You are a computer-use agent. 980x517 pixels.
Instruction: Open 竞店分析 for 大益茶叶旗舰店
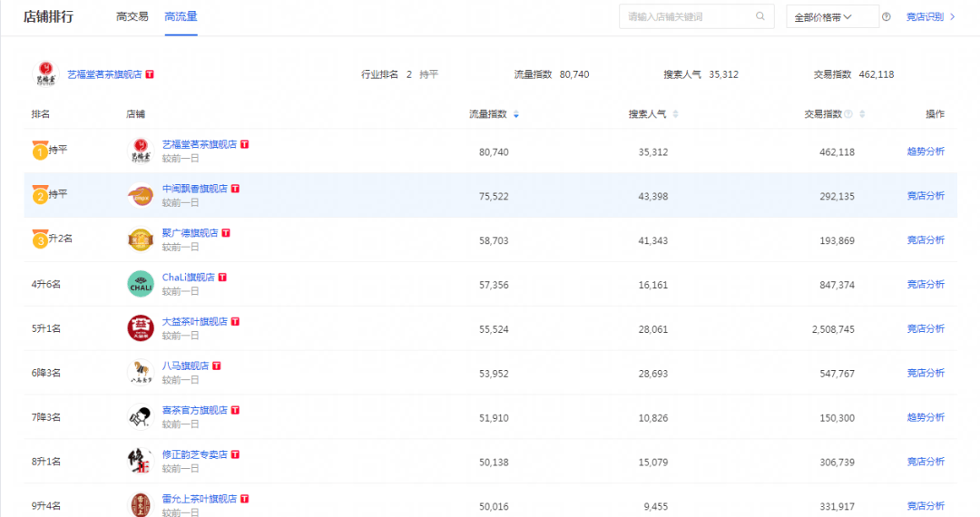click(x=926, y=328)
